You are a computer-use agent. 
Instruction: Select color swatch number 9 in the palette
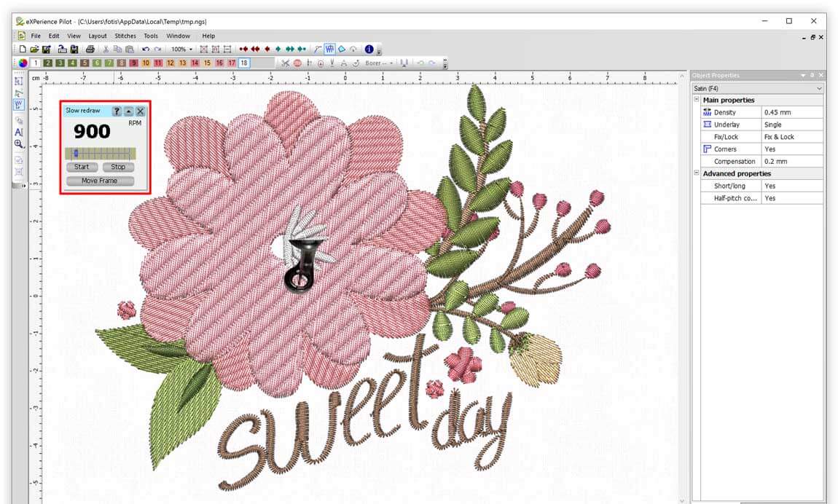[x=133, y=63]
